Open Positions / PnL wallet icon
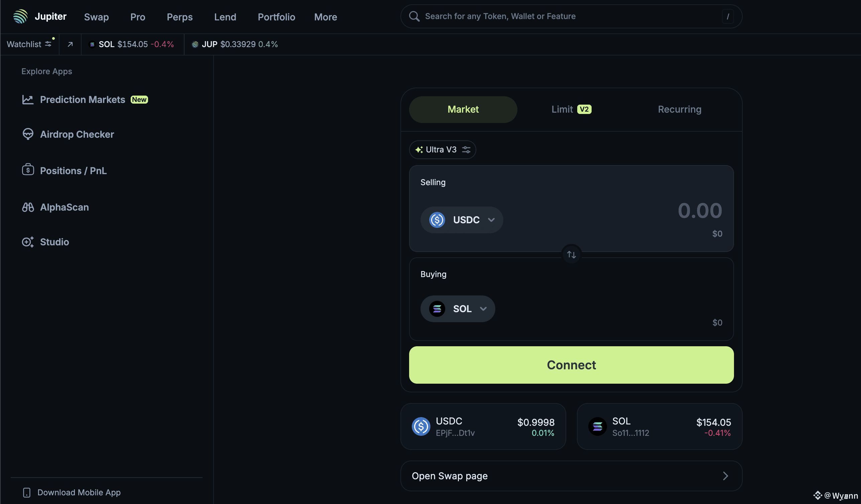The height and width of the screenshot is (504, 861). (x=28, y=170)
